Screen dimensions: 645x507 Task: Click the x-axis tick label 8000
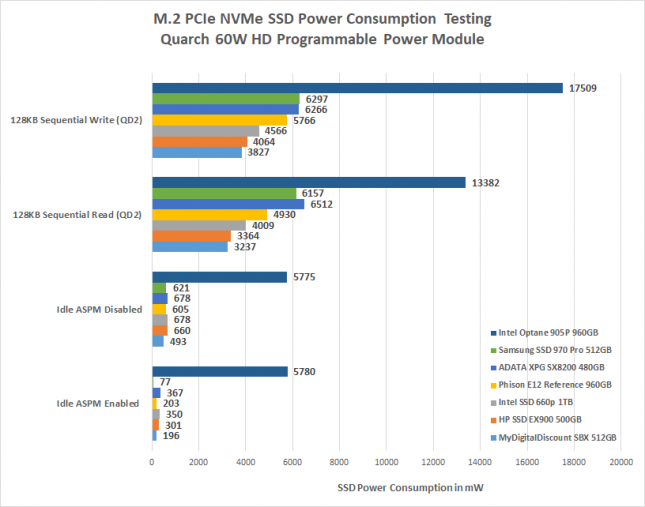pyautogui.click(x=339, y=462)
